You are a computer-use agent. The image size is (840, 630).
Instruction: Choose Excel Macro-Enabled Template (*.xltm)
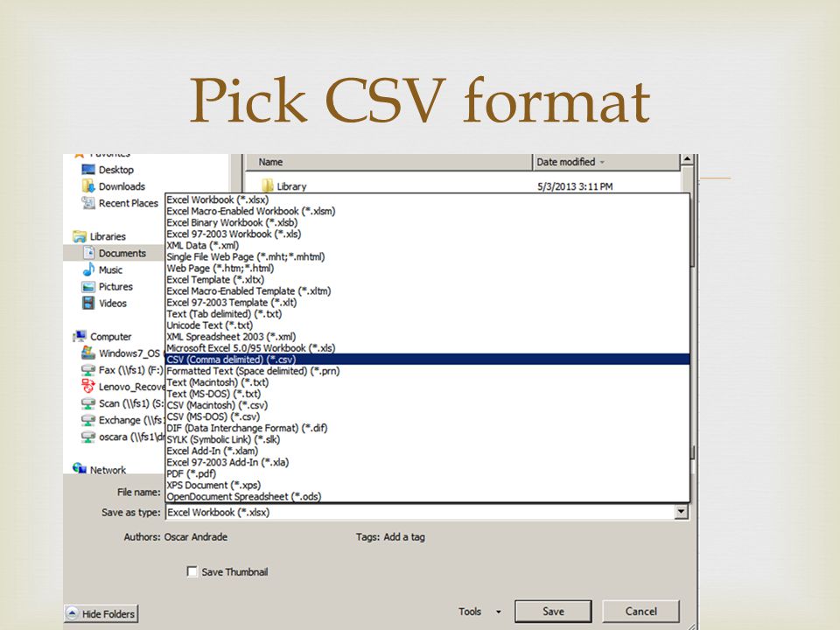tap(427, 290)
